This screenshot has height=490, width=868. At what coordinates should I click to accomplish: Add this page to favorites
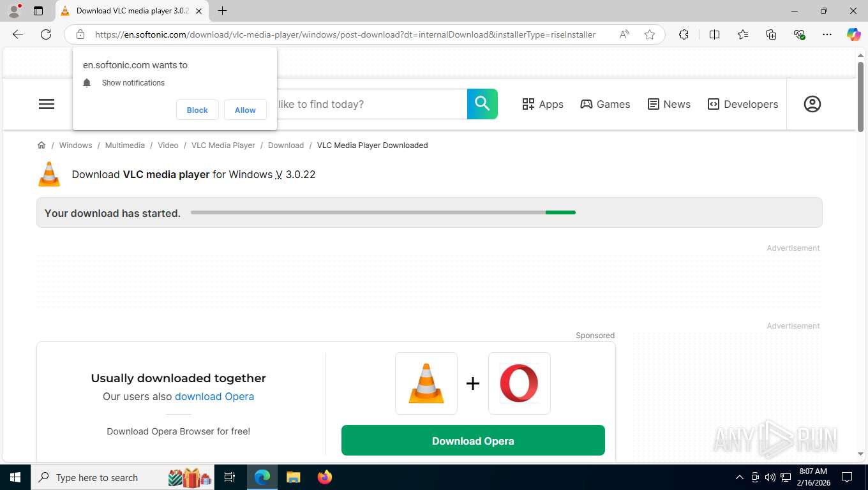tap(650, 34)
